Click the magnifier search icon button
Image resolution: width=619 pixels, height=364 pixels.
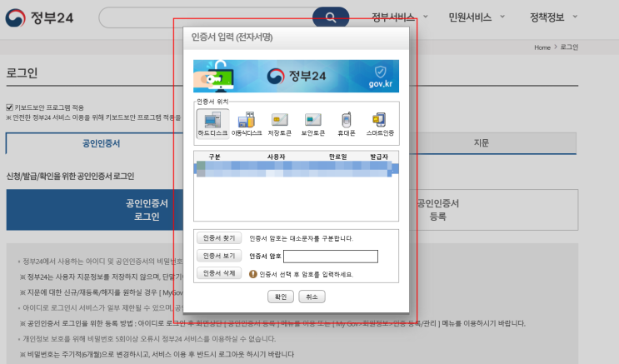pos(331,17)
